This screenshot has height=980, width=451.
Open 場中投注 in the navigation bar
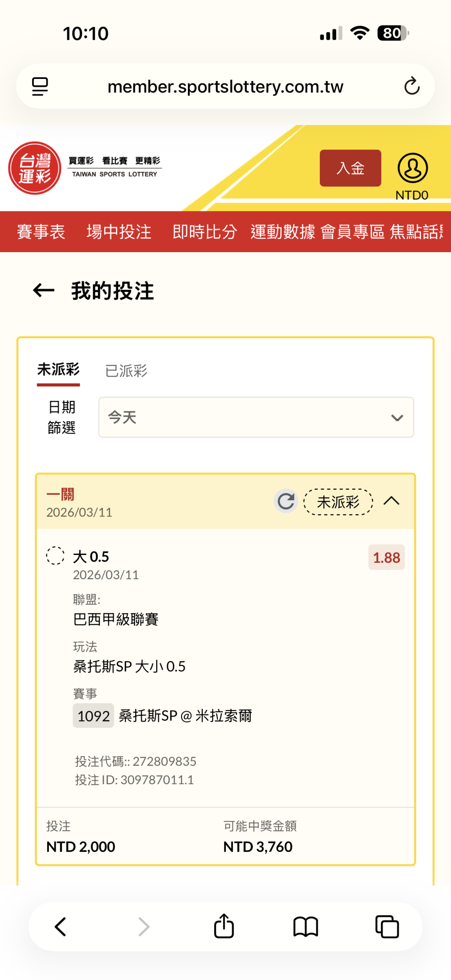(119, 232)
